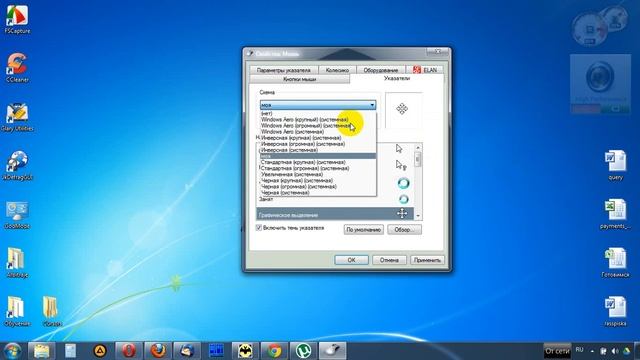Launch CCleaner from the desktop
The height and width of the screenshot is (360, 640).
(x=17, y=68)
